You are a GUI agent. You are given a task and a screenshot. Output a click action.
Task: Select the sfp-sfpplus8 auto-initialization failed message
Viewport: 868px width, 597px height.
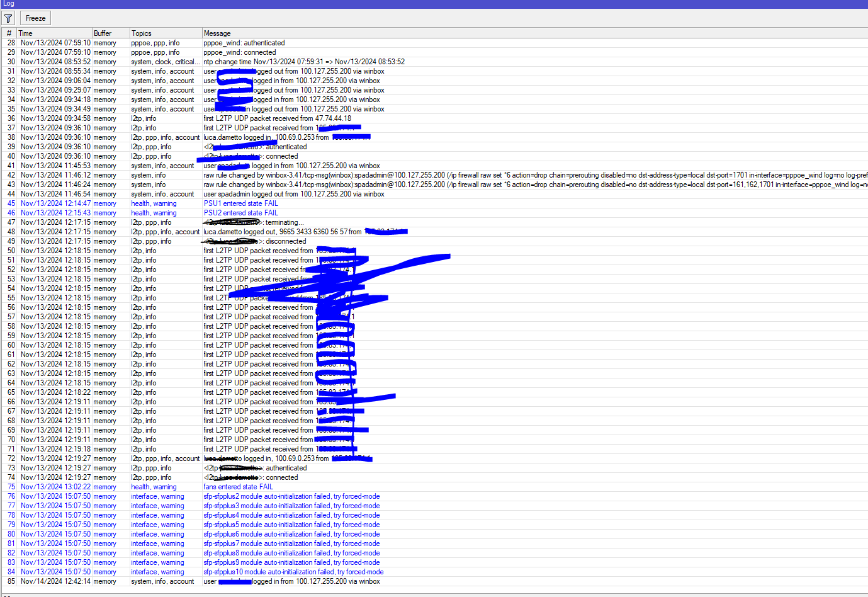(291, 553)
